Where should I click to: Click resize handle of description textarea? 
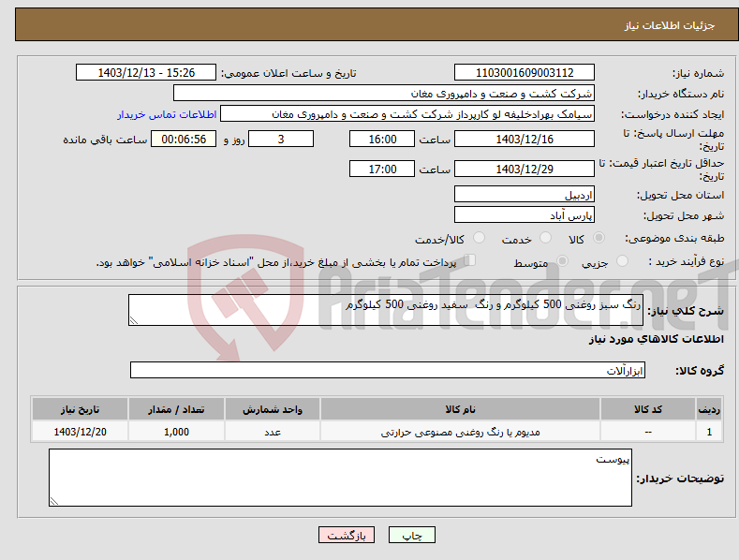pyautogui.click(x=134, y=320)
